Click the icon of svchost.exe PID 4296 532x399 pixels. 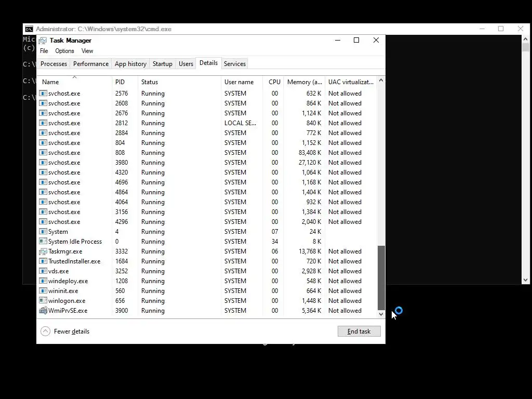coord(43,221)
